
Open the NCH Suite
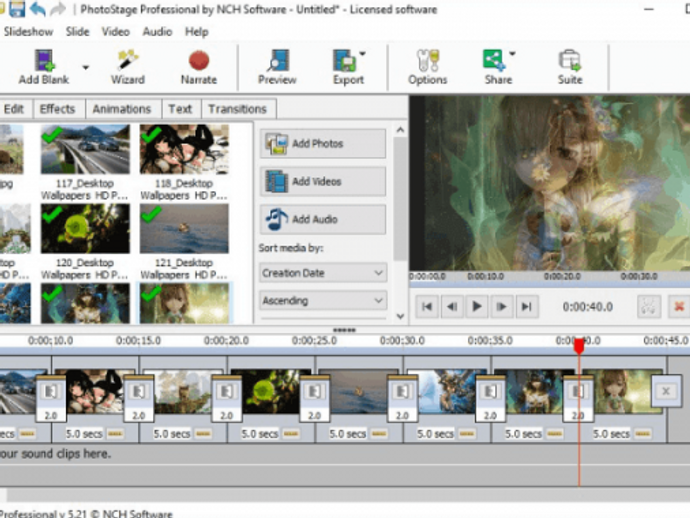(x=570, y=67)
